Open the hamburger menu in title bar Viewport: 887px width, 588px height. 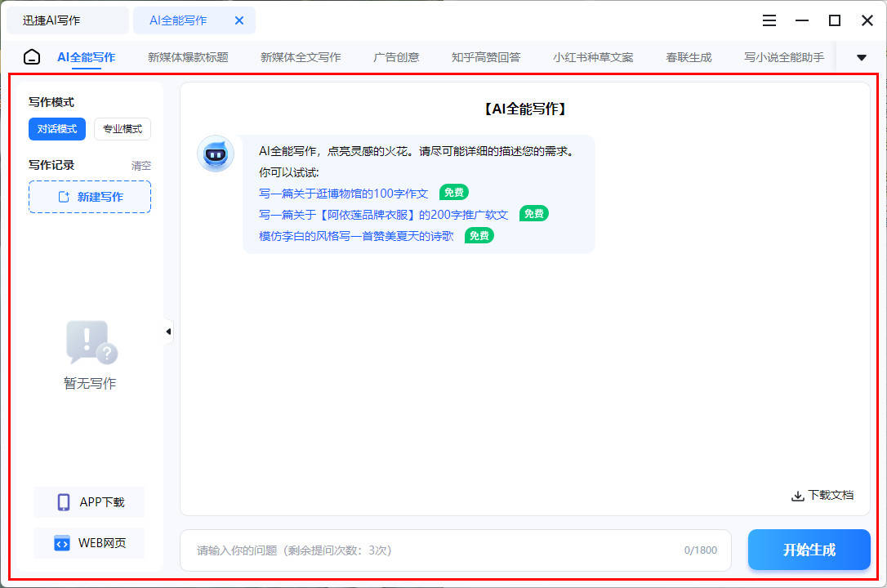(769, 20)
